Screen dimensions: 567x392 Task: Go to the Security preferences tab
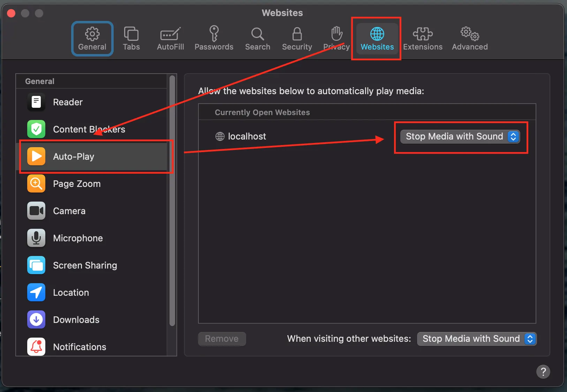297,39
